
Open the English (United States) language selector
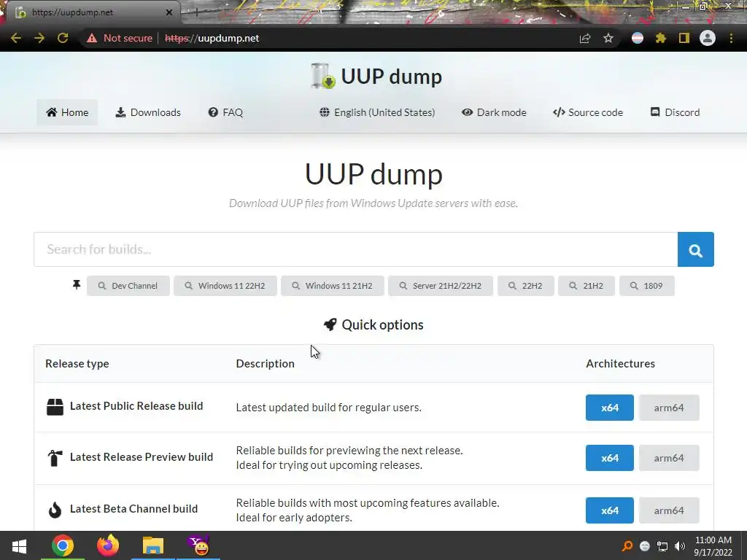[x=377, y=112]
